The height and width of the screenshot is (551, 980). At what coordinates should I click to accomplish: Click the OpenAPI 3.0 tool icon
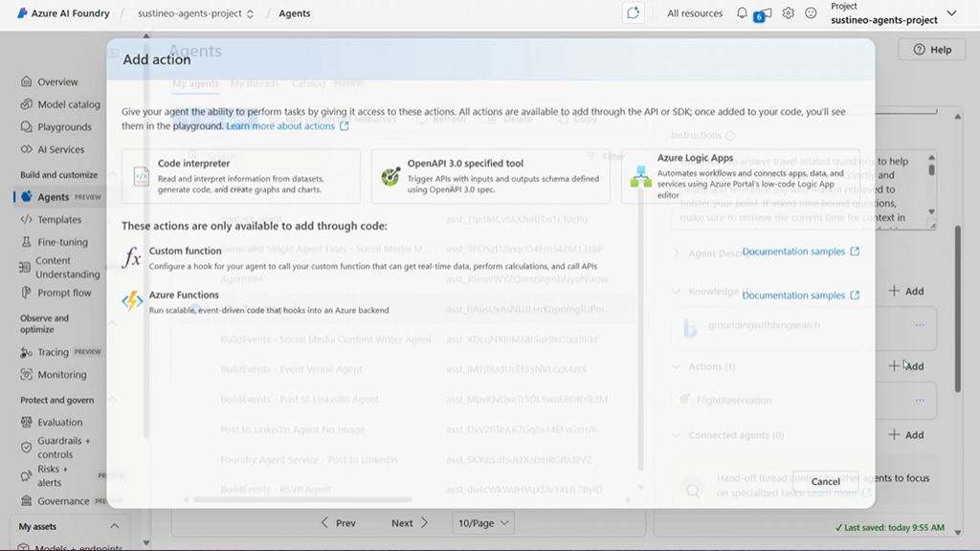(x=390, y=176)
